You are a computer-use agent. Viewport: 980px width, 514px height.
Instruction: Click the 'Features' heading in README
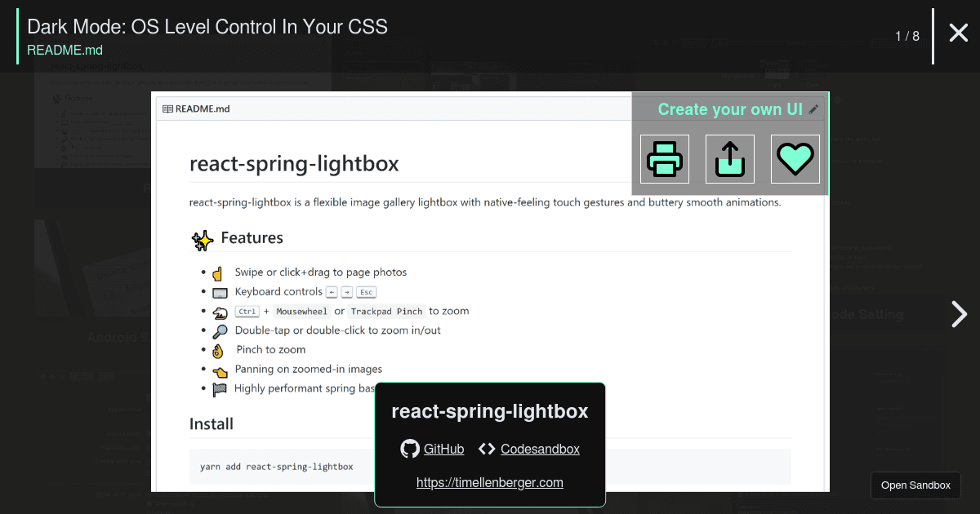point(252,238)
